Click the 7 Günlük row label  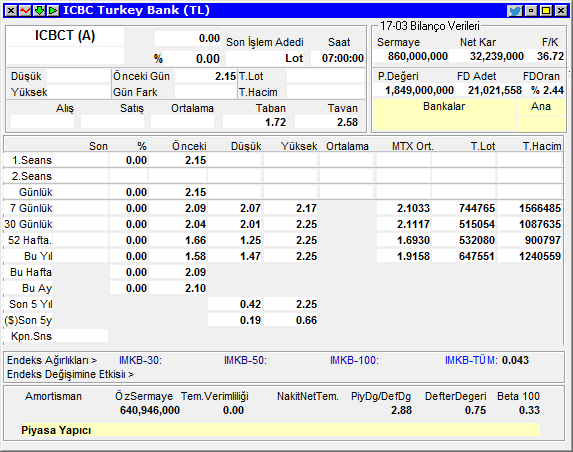(31, 208)
